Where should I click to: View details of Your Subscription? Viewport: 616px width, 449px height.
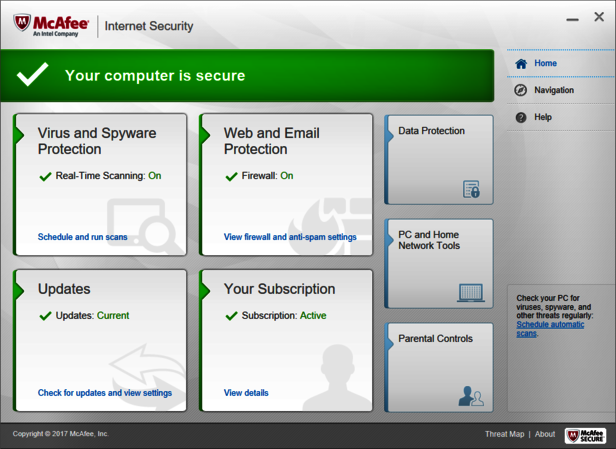point(246,393)
